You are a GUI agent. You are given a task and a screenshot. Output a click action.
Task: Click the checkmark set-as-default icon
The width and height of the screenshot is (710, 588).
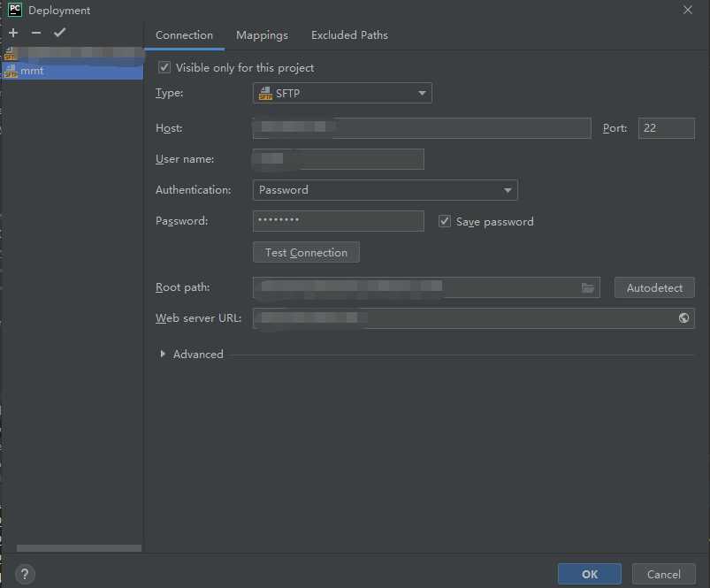[59, 33]
